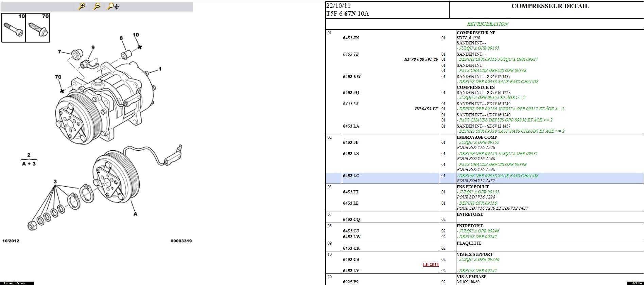Click the REFRIGERATION section heading
Screen dimensions: 644x285
pos(487,24)
